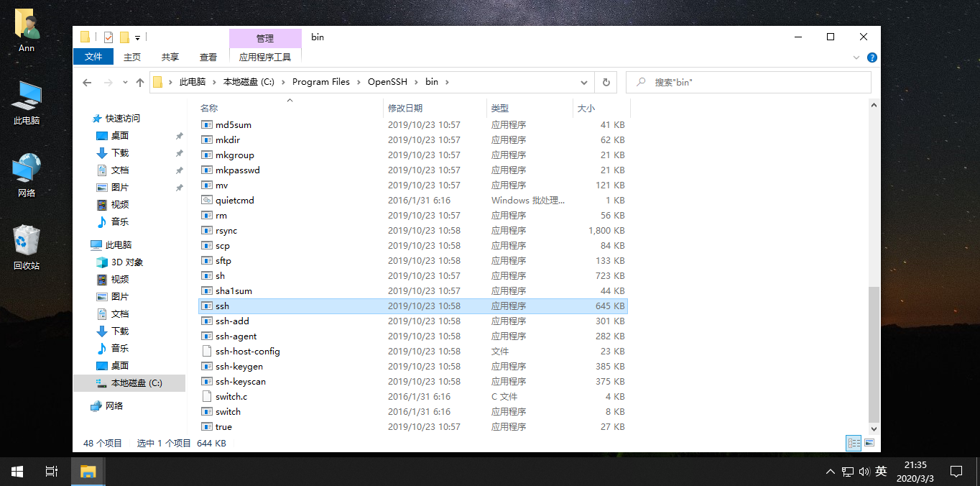Screen dimensions: 980x486
Task: Open 音乐 under 此电脑 in navigation pane
Action: 119,349
